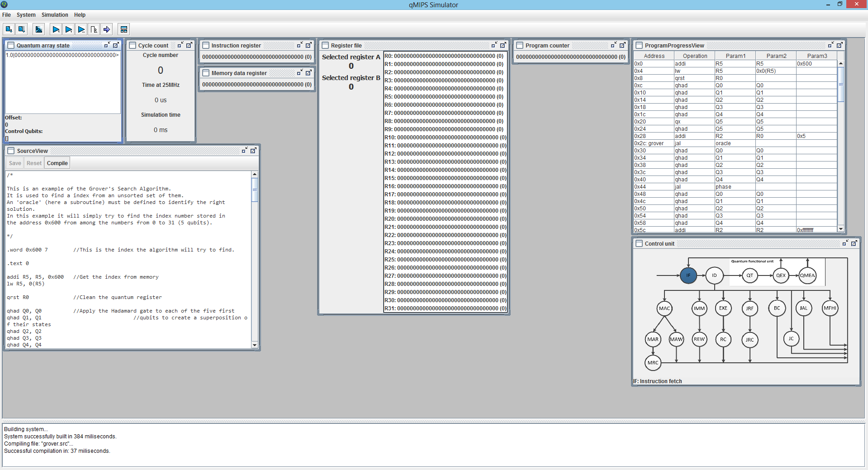The image size is (868, 470).
Task: Click the Address column header
Action: 654,56
